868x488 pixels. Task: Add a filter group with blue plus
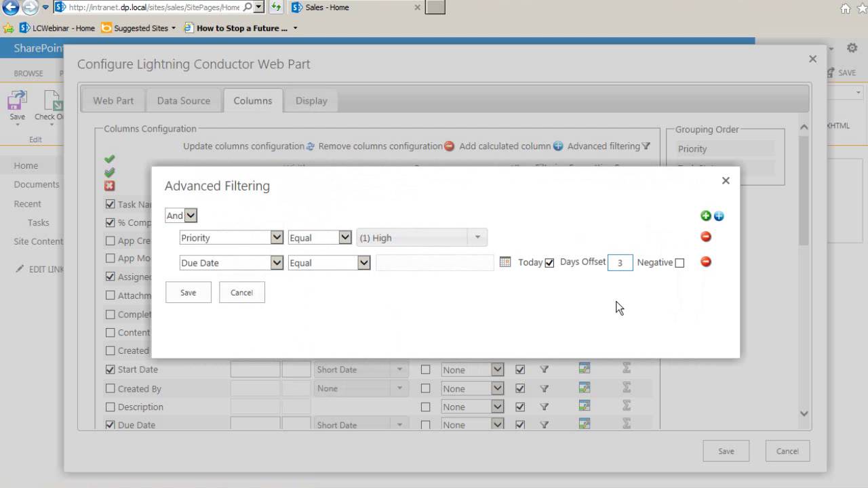(x=719, y=216)
